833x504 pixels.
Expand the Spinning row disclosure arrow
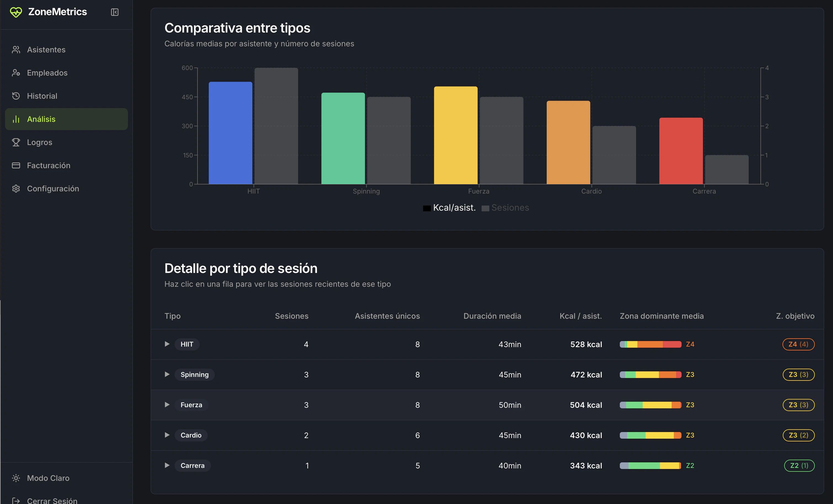coord(167,374)
